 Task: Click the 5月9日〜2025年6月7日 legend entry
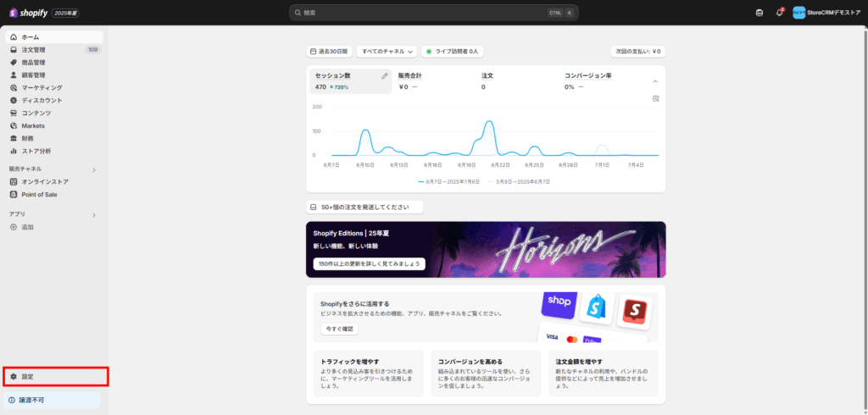tap(520, 181)
